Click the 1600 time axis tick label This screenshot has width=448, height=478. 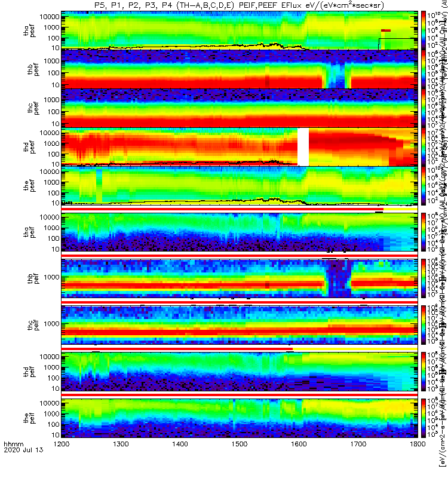tap(299, 443)
